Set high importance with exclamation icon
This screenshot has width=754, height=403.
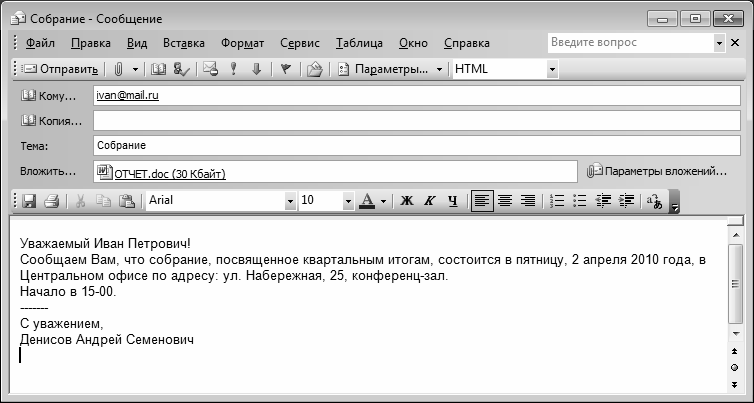[x=233, y=69]
